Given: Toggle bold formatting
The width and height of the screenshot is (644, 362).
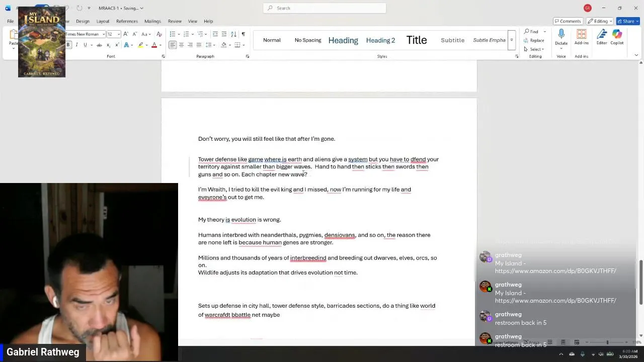Looking at the screenshot, I should pyautogui.click(x=68, y=45).
